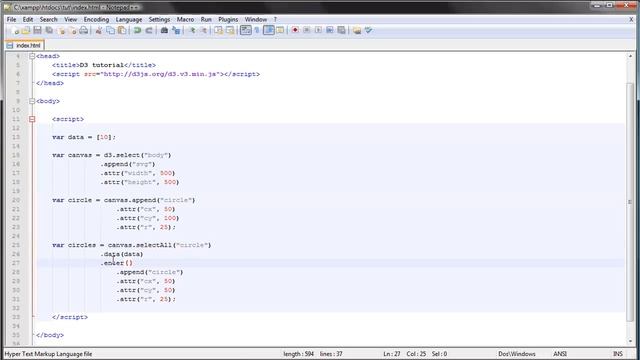This screenshot has width=640, height=360.
Task: Paste clipboard using toolbar Paste icon
Action: (122, 31)
